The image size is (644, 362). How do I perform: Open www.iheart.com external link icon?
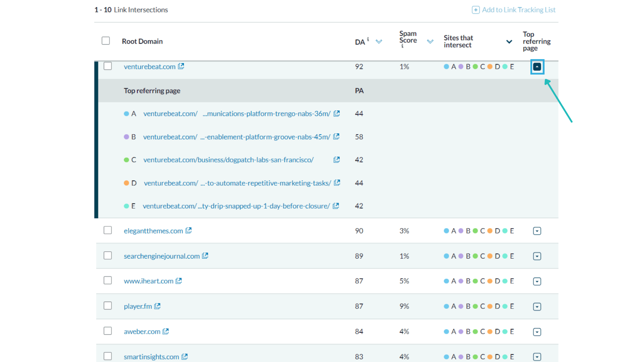click(x=179, y=281)
